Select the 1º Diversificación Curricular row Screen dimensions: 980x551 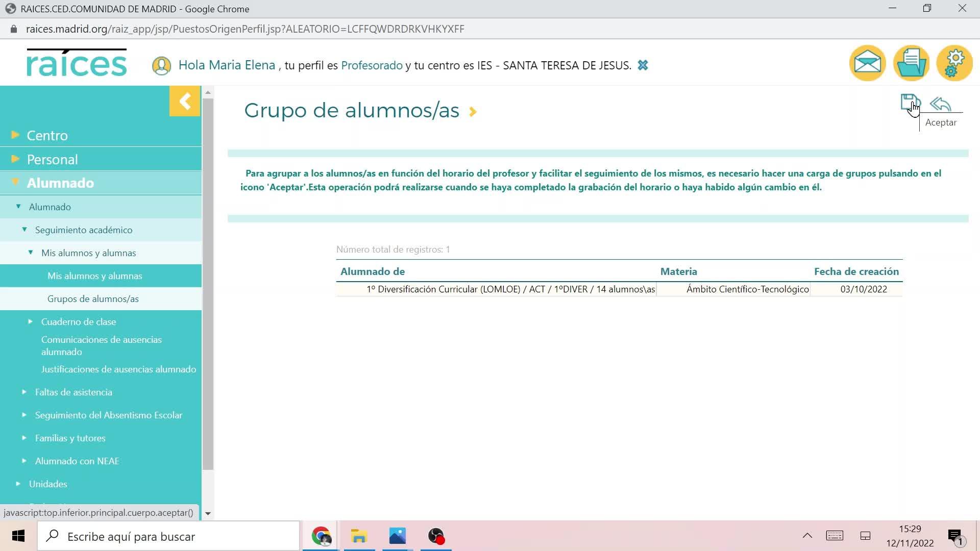point(510,289)
